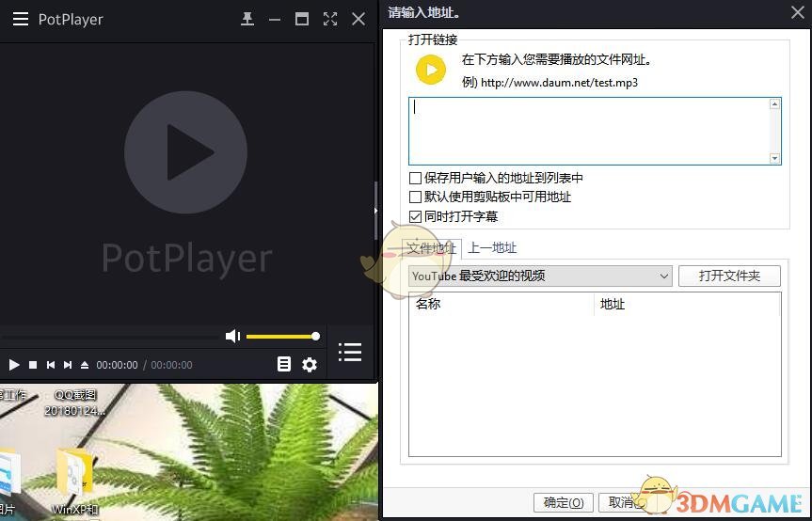Click the 00:00:00 elapsed time display
This screenshot has height=521, width=812.
click(x=117, y=365)
